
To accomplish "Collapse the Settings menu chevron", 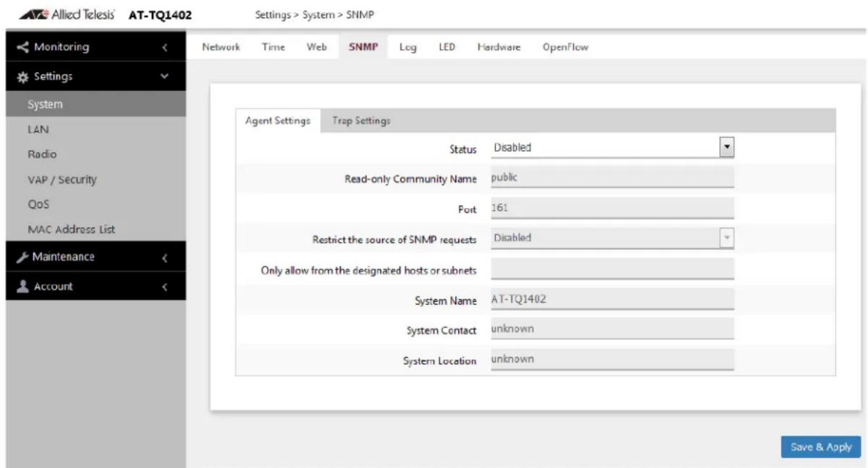I will coord(165,76).
